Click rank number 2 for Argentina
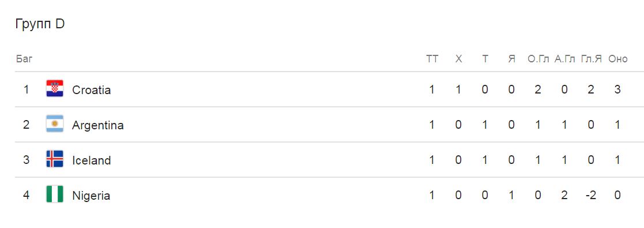Image resolution: width=644 pixels, height=228 pixels. coord(27,125)
